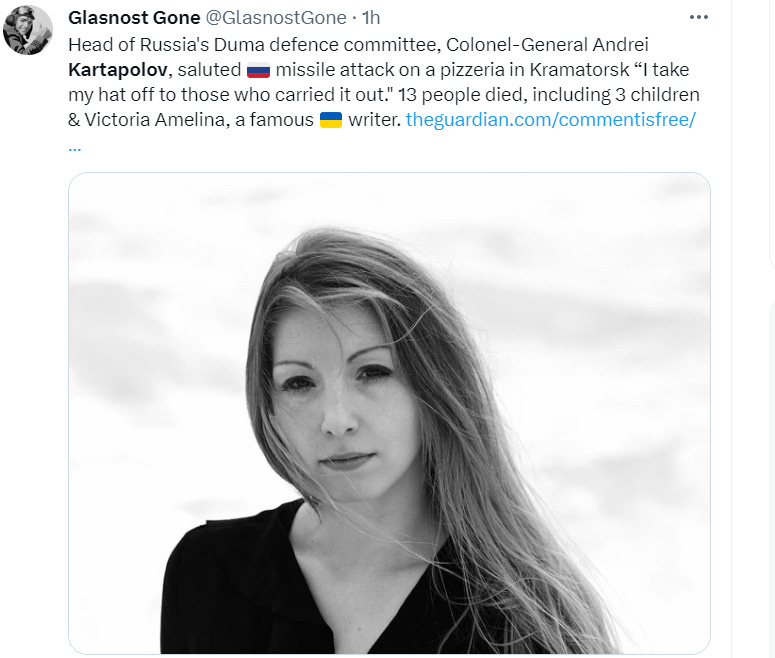This screenshot has height=658, width=775.
Task: Click the Ukrainian flag emoji in tweet
Action: point(331,120)
